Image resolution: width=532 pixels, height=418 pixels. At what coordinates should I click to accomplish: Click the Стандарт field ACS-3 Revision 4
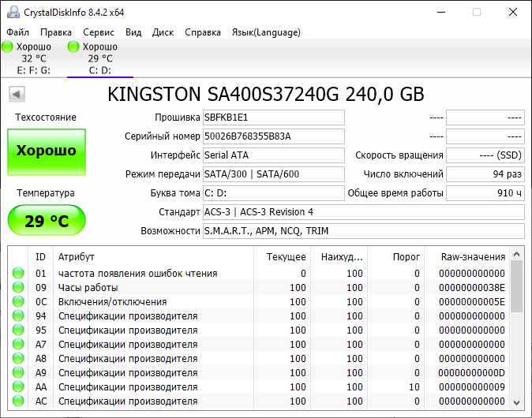coord(364,212)
